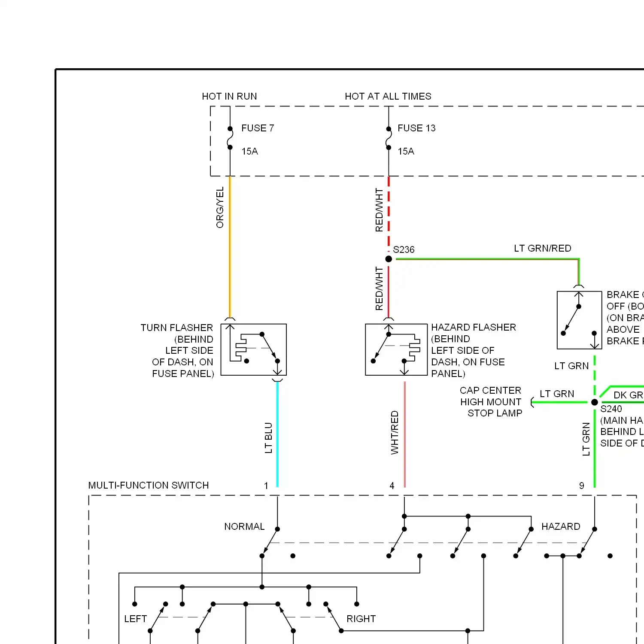Click the Fuse 13 symbol
This screenshot has width=644, height=644.
tap(389, 138)
